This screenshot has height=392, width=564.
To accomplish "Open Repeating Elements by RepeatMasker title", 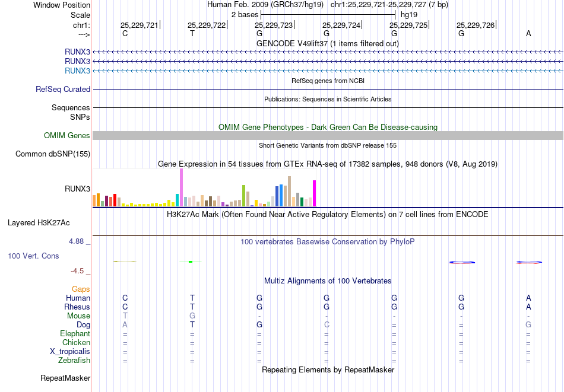I will point(328,369).
